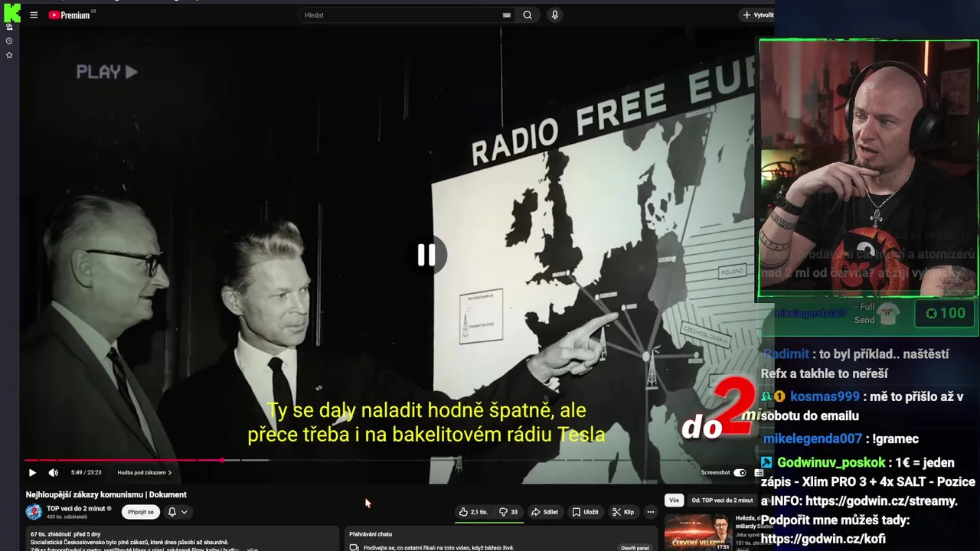Viewport: 980px width, 551px height.
Task: Click the magnifier search button
Action: (528, 15)
